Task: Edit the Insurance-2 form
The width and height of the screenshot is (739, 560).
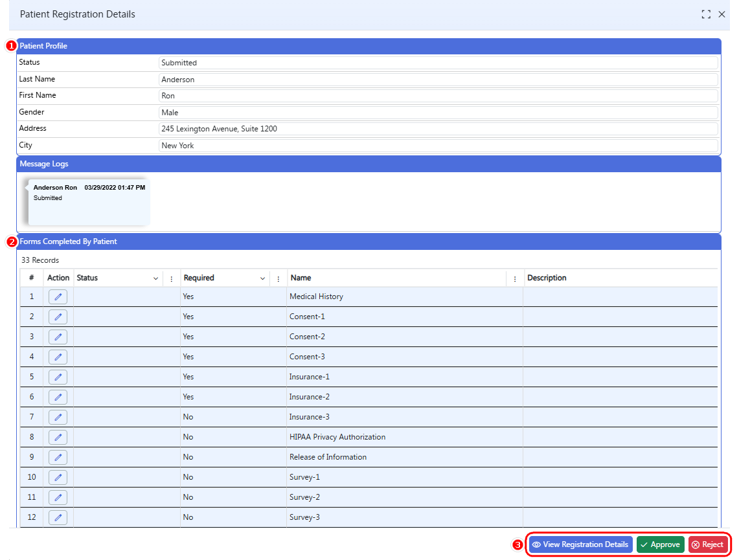Action: tap(58, 397)
